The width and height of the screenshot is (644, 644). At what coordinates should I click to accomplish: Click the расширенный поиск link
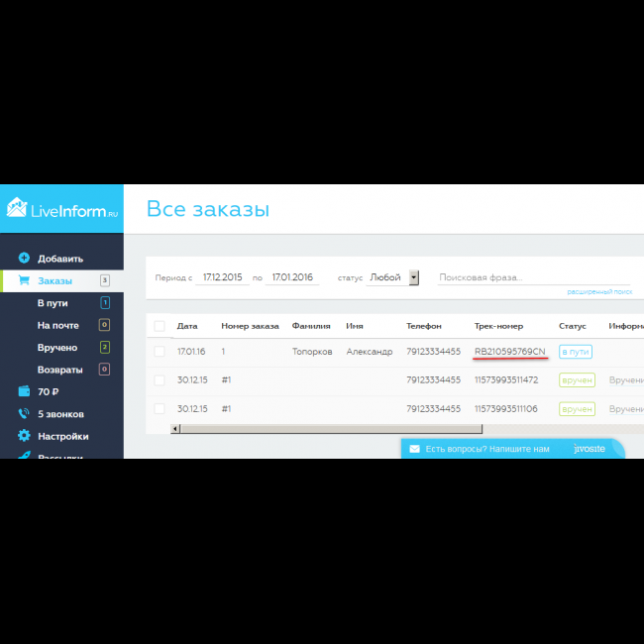(x=599, y=292)
